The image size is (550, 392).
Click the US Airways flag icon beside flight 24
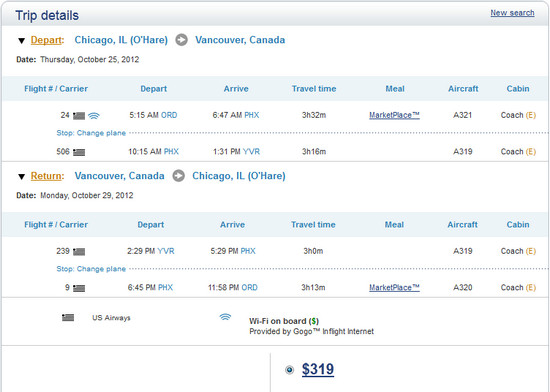point(79,116)
